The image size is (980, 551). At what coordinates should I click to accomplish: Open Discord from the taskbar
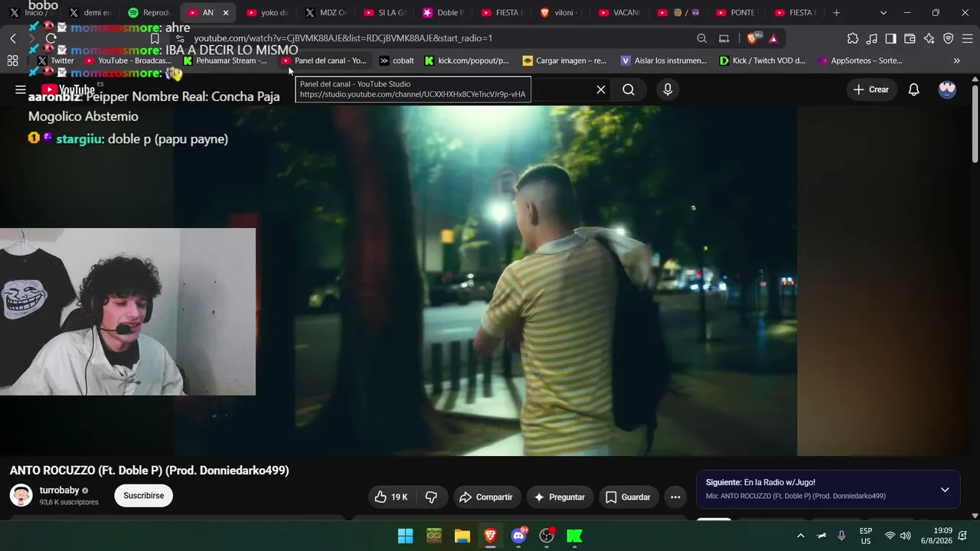pos(518,536)
